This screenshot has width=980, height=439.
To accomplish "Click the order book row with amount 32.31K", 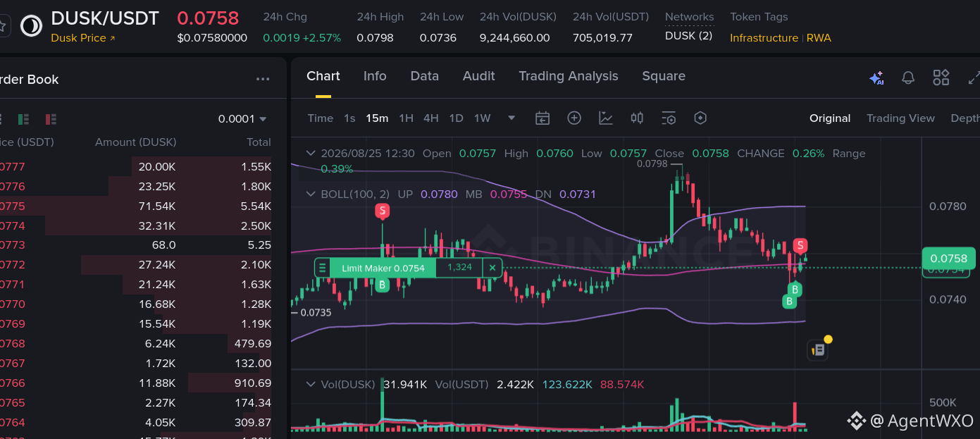I will [x=136, y=226].
